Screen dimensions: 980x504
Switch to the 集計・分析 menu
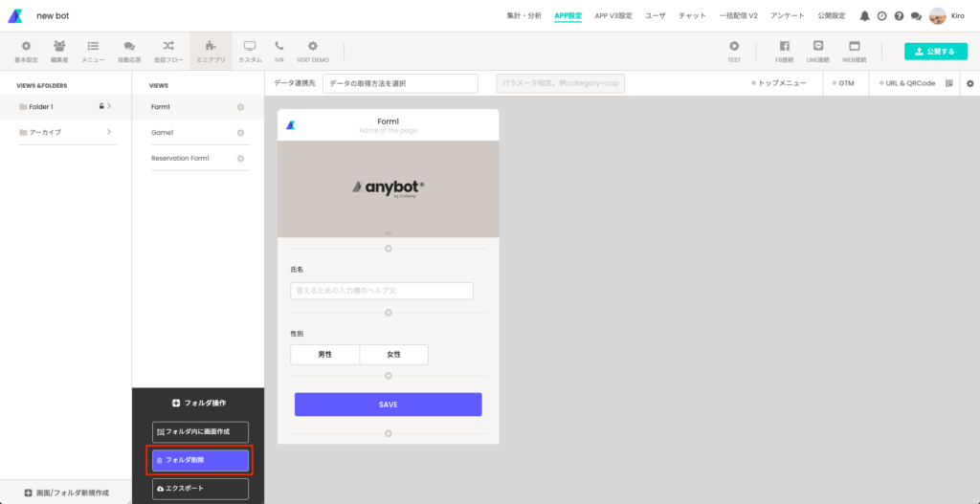523,16
